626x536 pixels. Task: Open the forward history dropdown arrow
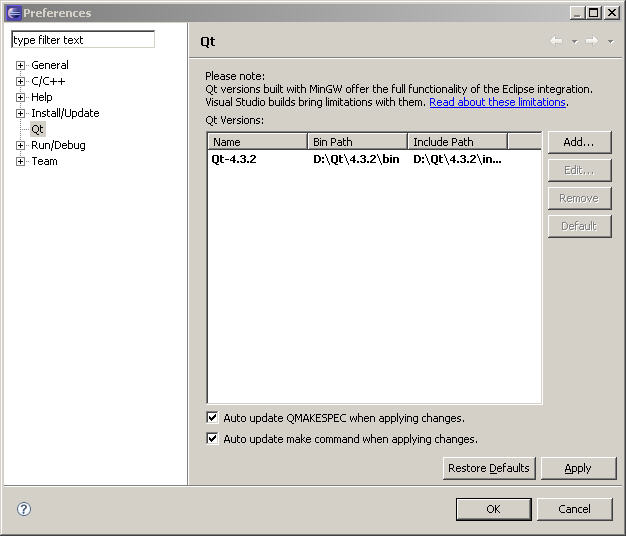(610, 42)
